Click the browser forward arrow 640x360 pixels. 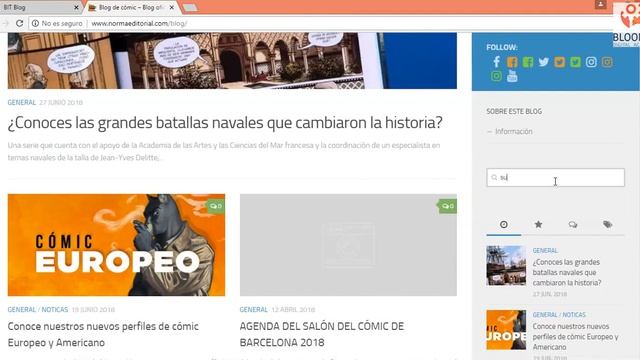(x=5, y=23)
